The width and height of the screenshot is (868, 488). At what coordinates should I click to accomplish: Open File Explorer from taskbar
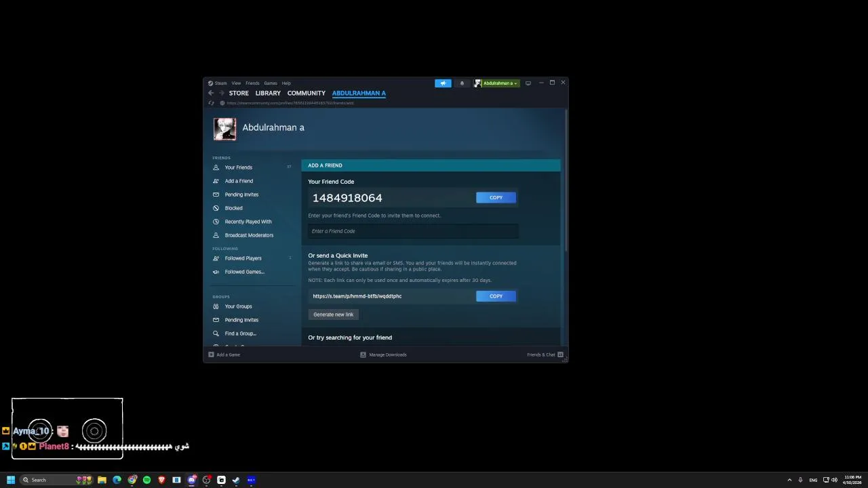pyautogui.click(x=102, y=480)
